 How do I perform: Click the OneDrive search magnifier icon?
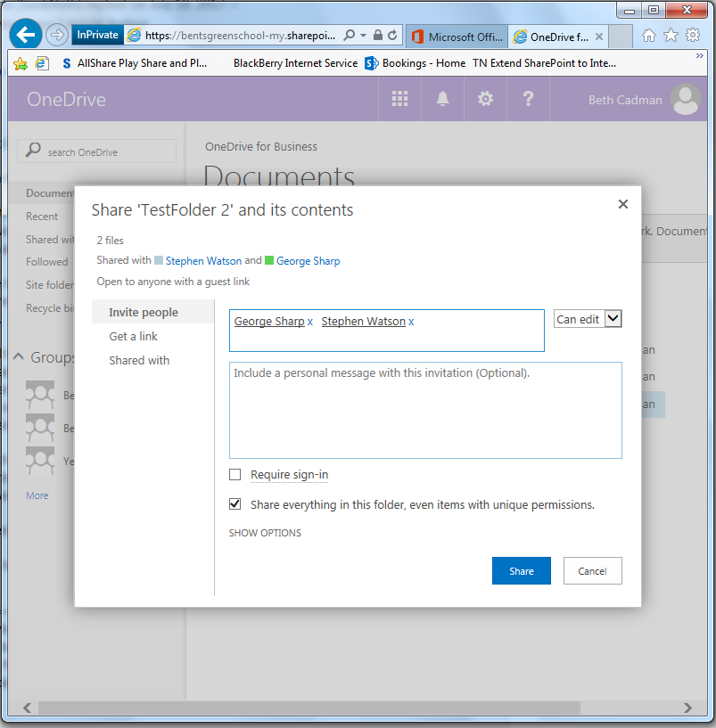coord(33,150)
